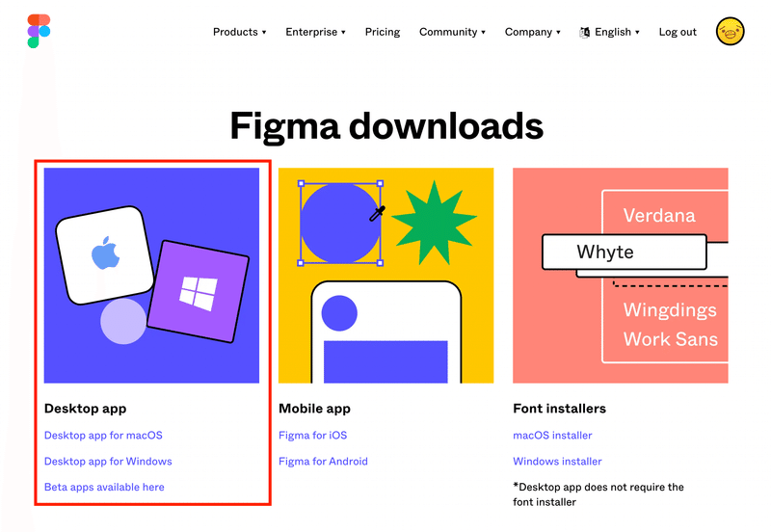
Task: Expand the Enterprise dropdown menu
Action: pos(315,32)
